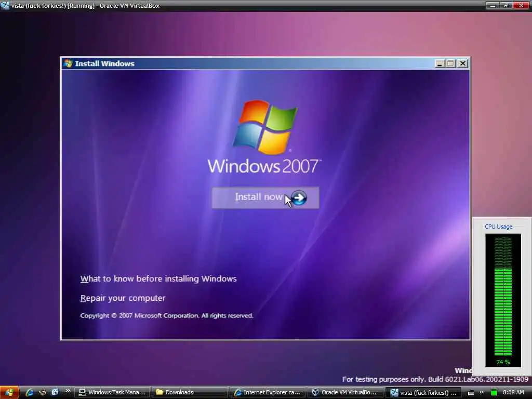Click the keyboard icon in system tray
The height and width of the screenshot is (399, 532).
pyautogui.click(x=471, y=393)
